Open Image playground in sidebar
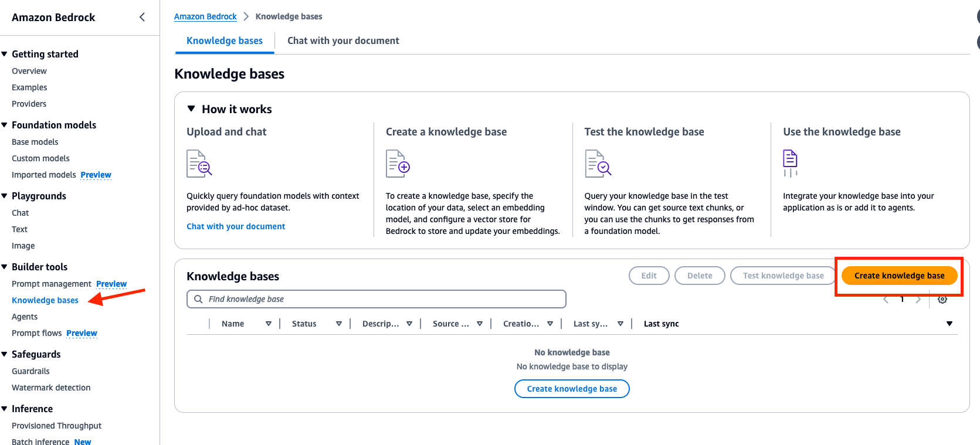Viewport: 980px width, 445px height. tap(23, 246)
